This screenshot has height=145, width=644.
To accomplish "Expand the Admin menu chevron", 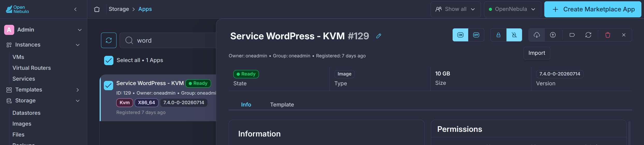I will [x=80, y=30].
